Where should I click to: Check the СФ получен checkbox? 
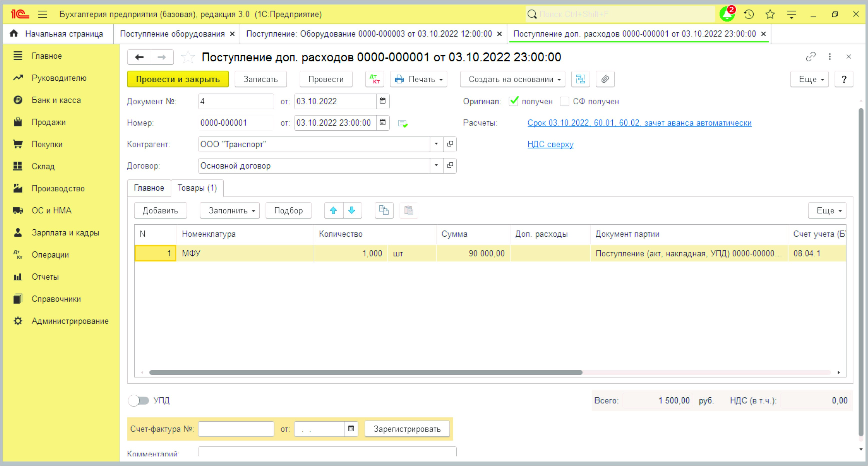pos(564,101)
